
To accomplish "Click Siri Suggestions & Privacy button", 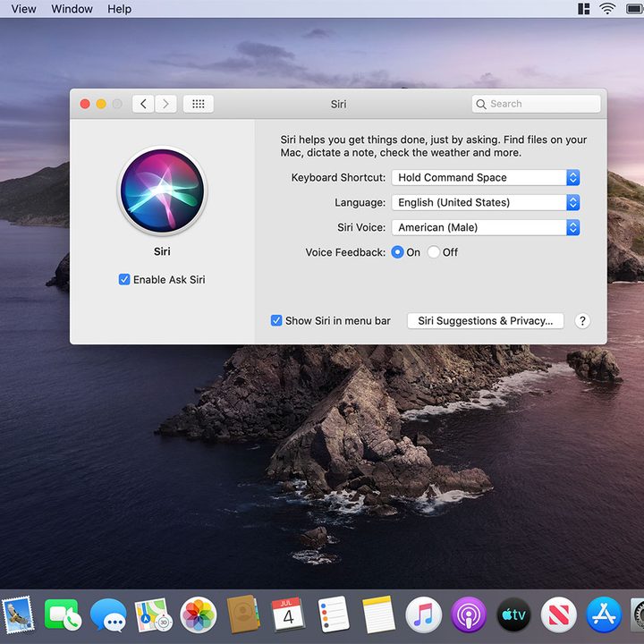I will pyautogui.click(x=485, y=321).
